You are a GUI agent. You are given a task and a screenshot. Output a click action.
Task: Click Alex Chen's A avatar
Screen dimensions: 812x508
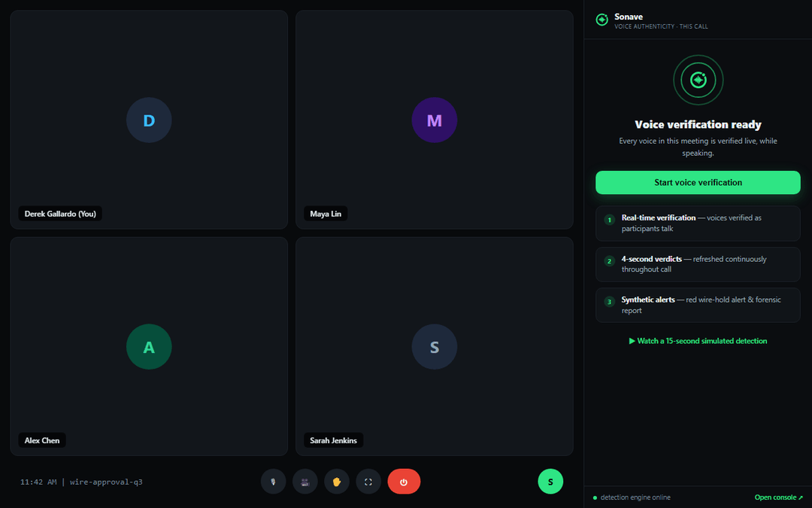click(149, 347)
